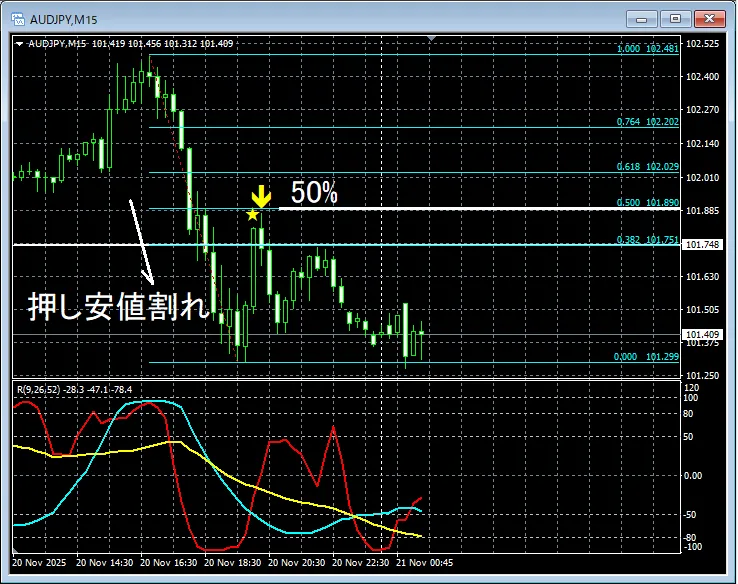Viewport: 738px width, 584px height.
Task: Expand the chart symbol dropdown triangle
Action: (19, 44)
